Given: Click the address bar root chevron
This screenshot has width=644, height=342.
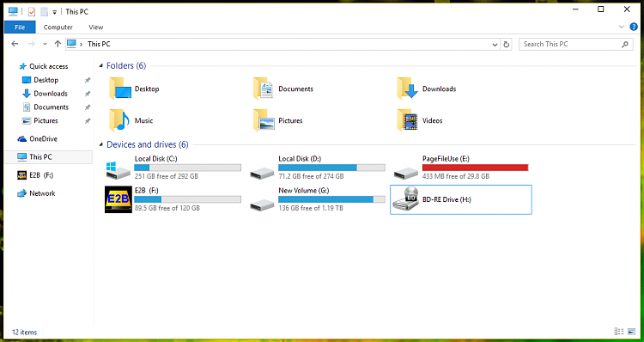Looking at the screenshot, I should tap(81, 44).
